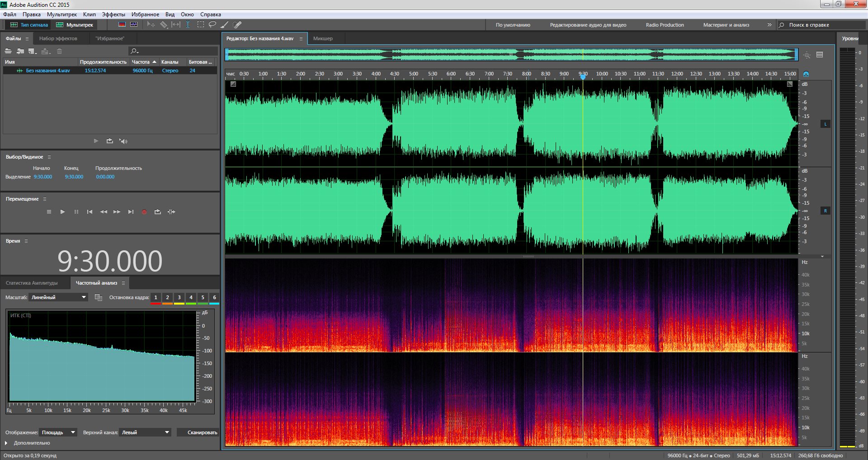Screen dimensions: 868x460
Task: Open Мультитрек menu
Action: tap(62, 14)
